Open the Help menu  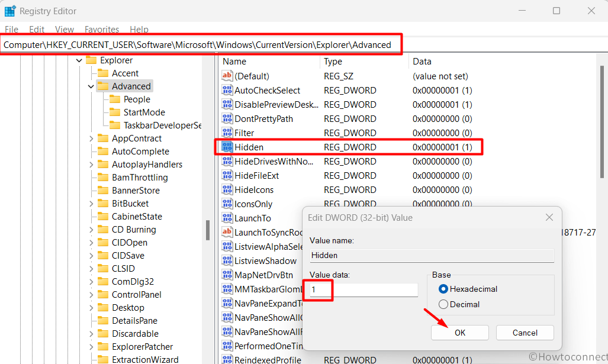click(139, 30)
